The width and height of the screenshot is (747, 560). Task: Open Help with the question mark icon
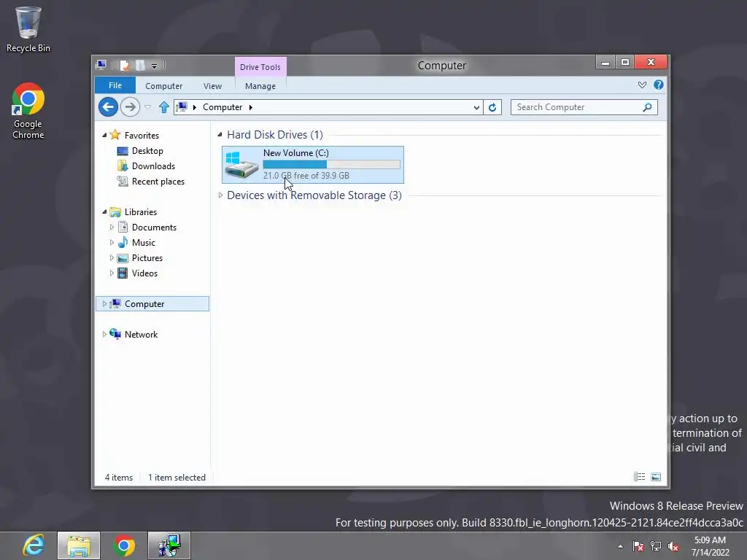[659, 85]
